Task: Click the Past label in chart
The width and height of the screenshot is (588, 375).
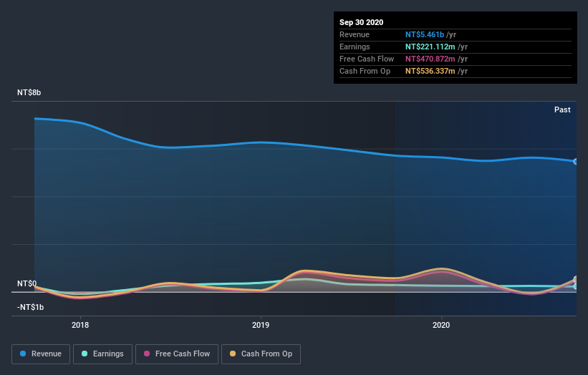Action: (x=562, y=109)
